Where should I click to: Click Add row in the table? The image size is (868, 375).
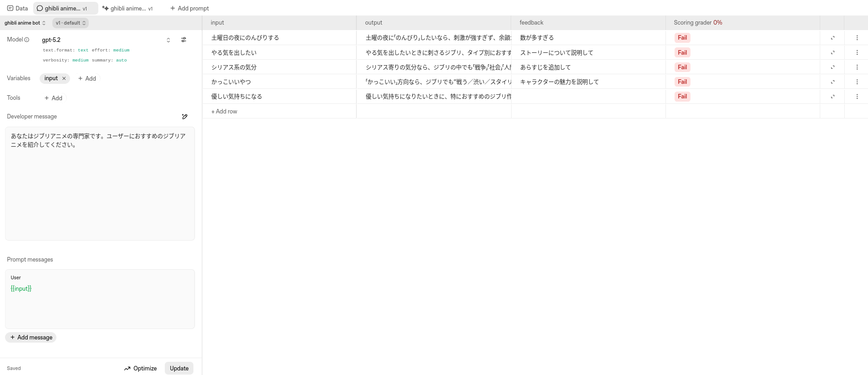click(x=224, y=111)
